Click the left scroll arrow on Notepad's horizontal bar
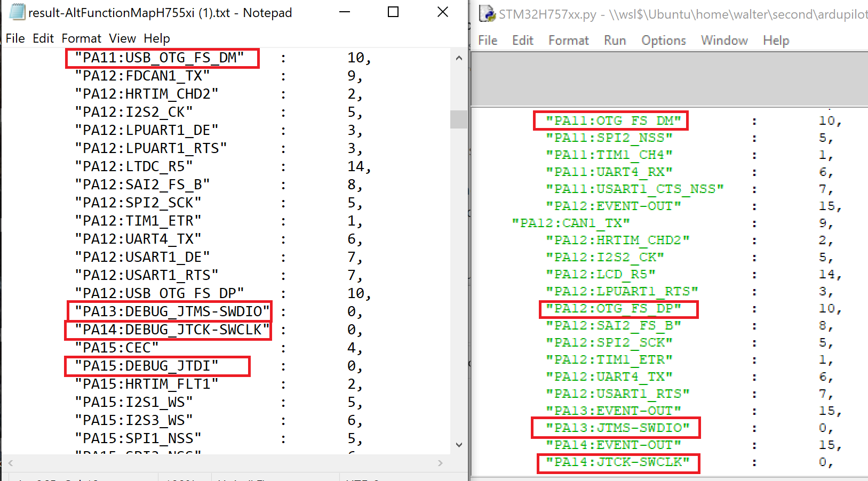868x481 pixels. 10,463
